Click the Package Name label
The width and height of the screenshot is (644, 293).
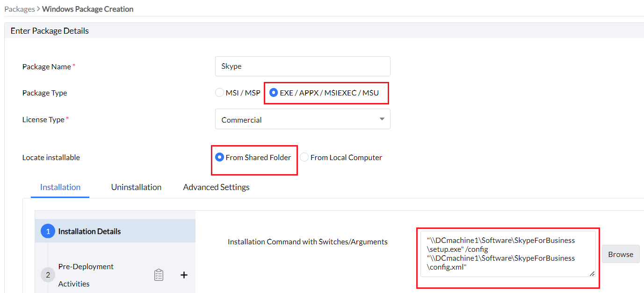tap(47, 66)
